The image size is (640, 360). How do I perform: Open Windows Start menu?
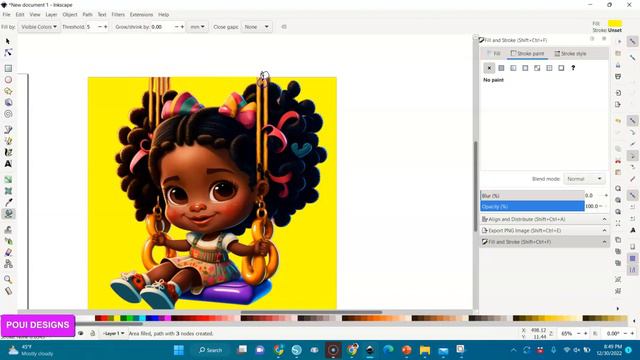point(179,350)
